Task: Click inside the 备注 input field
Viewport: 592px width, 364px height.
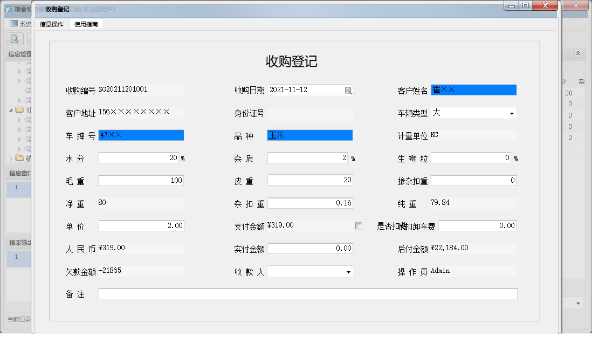Action: click(x=307, y=293)
